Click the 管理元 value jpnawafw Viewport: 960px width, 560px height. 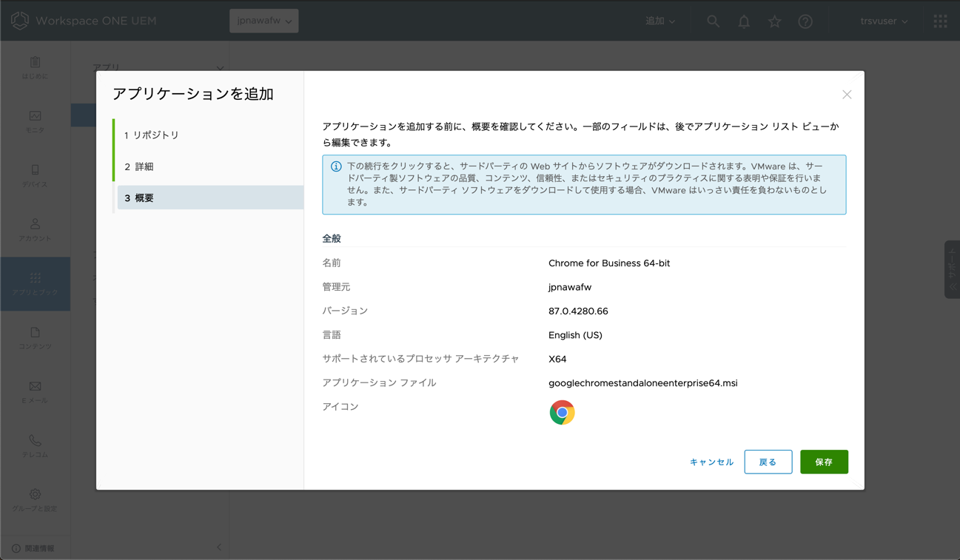(x=570, y=287)
